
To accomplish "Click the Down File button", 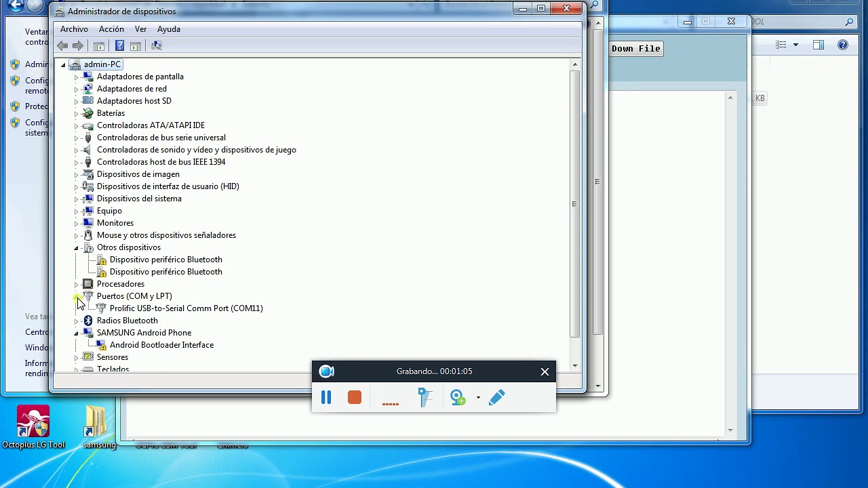I will (x=635, y=48).
